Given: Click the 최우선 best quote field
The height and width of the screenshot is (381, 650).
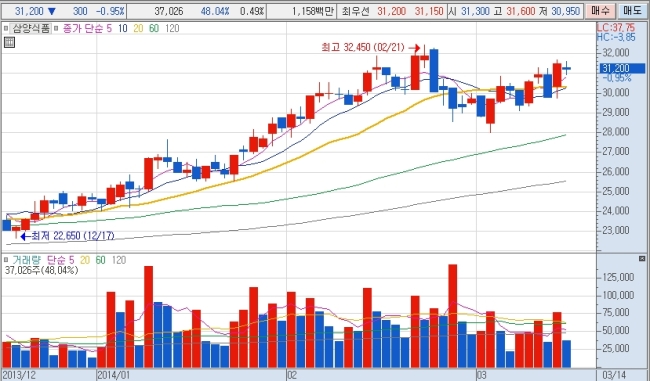Looking at the screenshot, I should point(393,11).
